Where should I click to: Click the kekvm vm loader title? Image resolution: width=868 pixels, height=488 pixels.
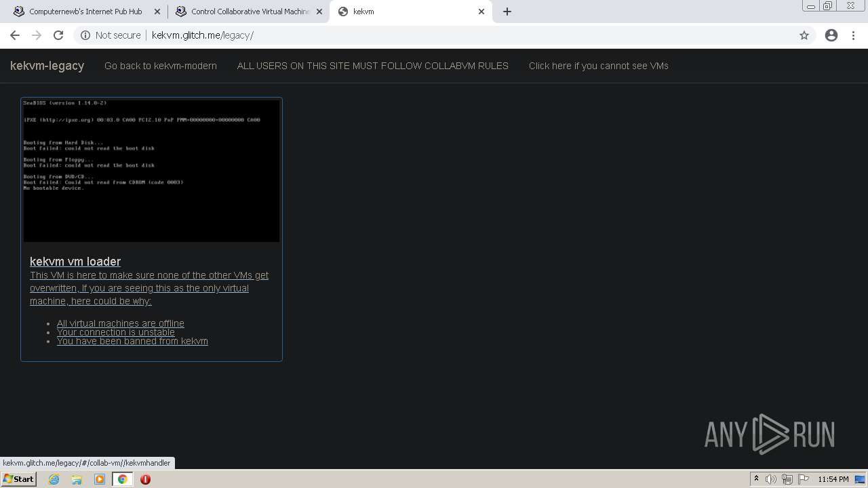(75, 262)
